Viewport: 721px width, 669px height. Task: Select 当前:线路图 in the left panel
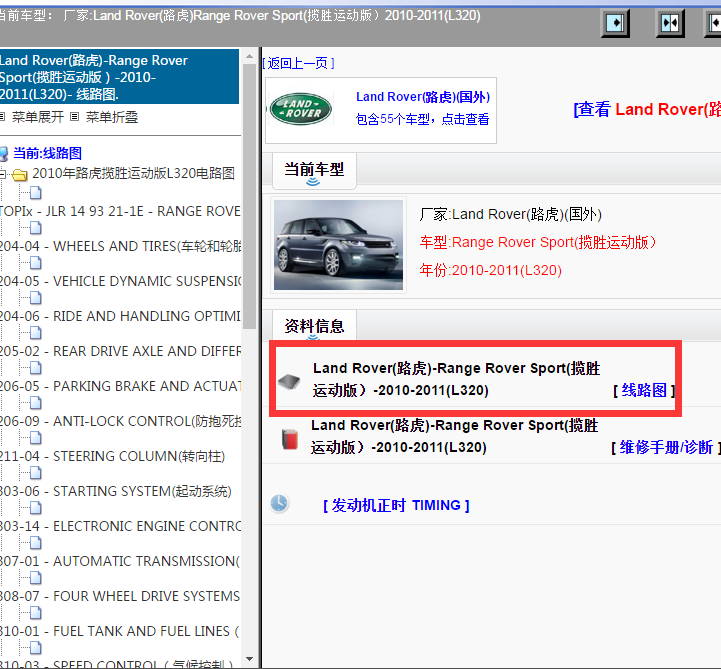point(47,153)
